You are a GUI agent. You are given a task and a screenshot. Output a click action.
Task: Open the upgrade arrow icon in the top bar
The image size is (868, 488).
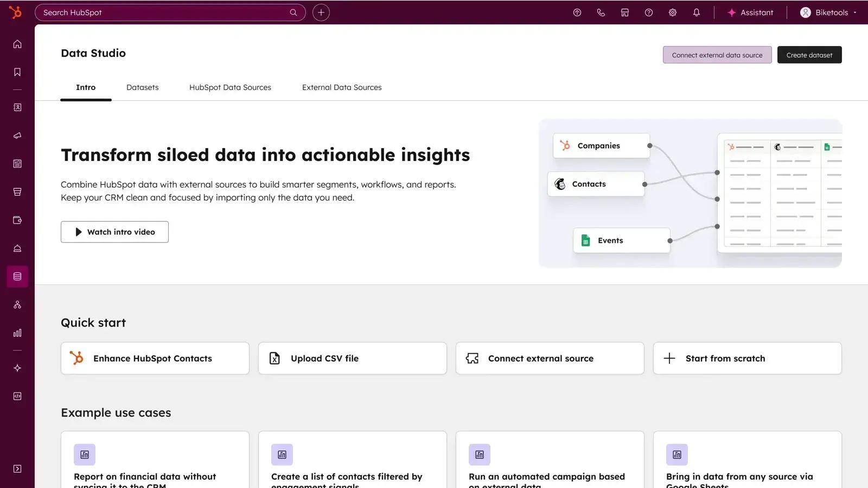tap(577, 12)
